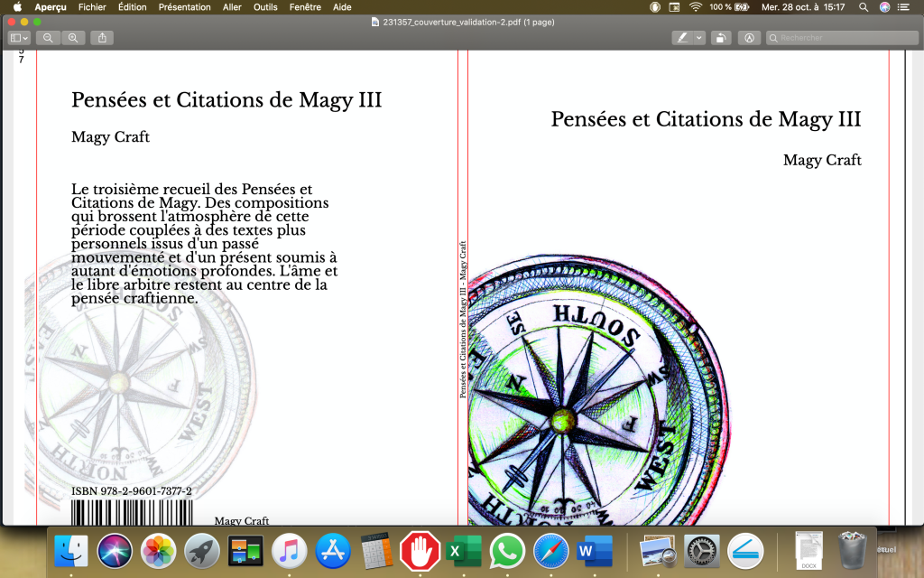Screen dimensions: 924x578
Task: Open the Présentation menu
Action: 184,6
